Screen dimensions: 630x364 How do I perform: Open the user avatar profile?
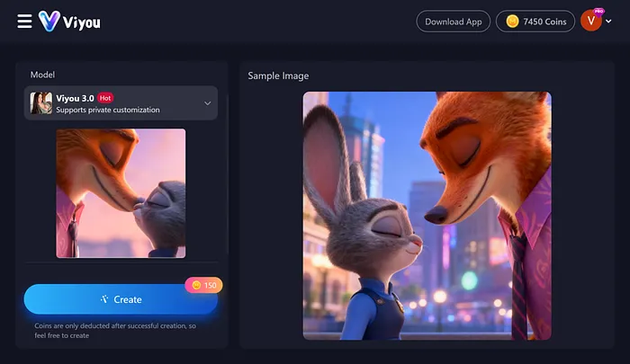[591, 21]
